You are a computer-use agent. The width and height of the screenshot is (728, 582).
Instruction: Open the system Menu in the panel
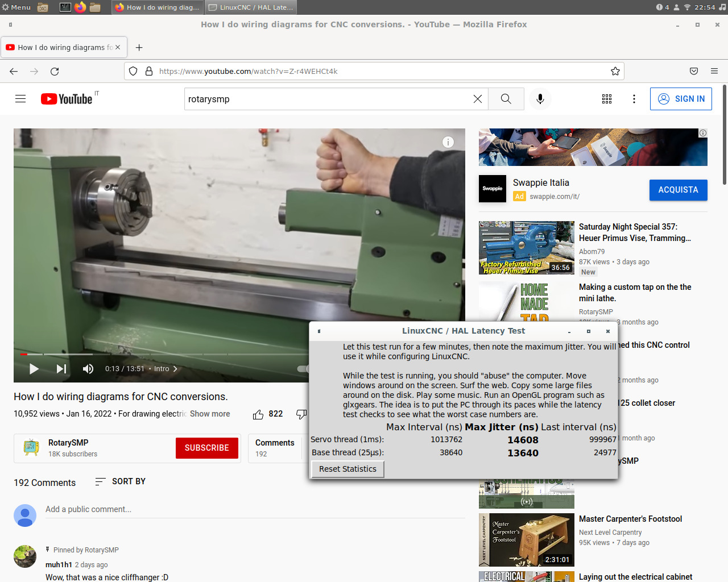(16, 7)
